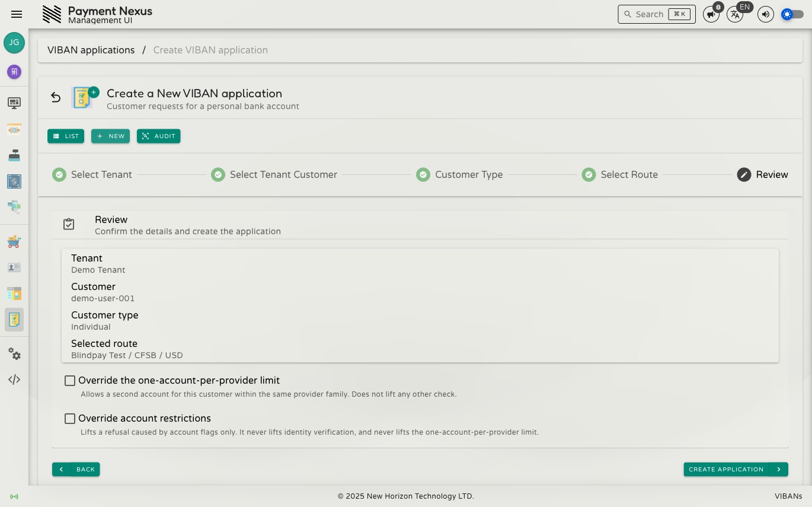The width and height of the screenshot is (812, 507).
Task: Open the dashboard monitor sidebar icon
Action: click(14, 103)
